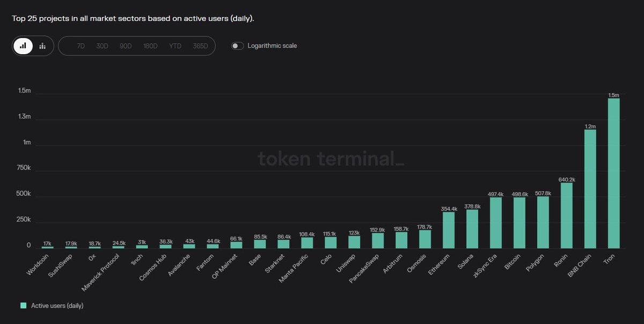Enable the Logarithmic scale toggle
The height and width of the screenshot is (324, 644).
click(238, 46)
